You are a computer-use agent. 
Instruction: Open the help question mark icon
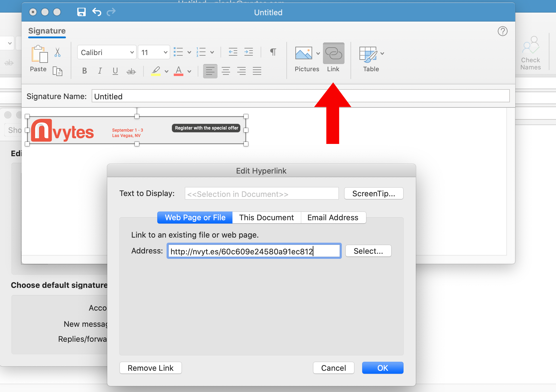click(x=502, y=31)
